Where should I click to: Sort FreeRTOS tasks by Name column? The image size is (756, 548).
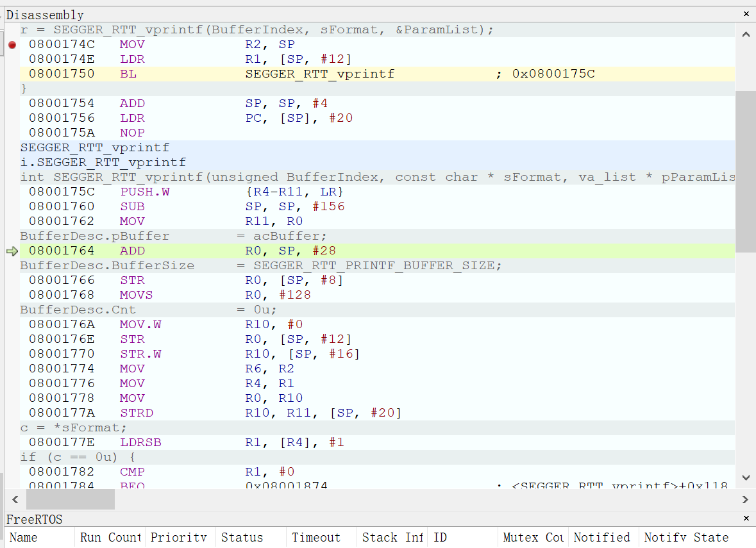tap(40, 538)
